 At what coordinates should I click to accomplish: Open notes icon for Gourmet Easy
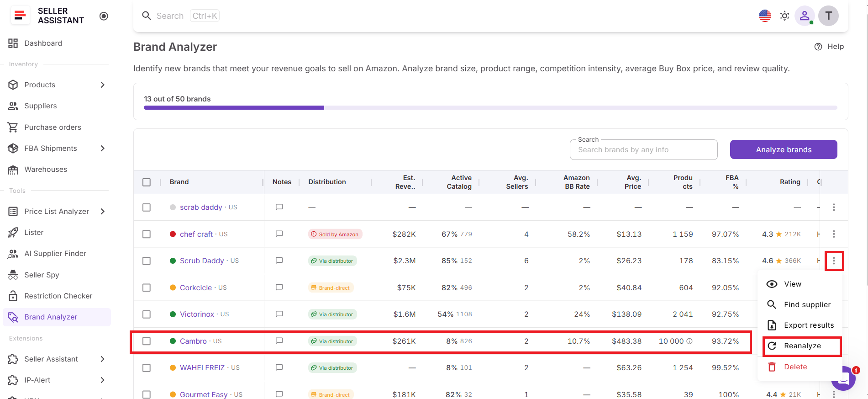coord(279,394)
